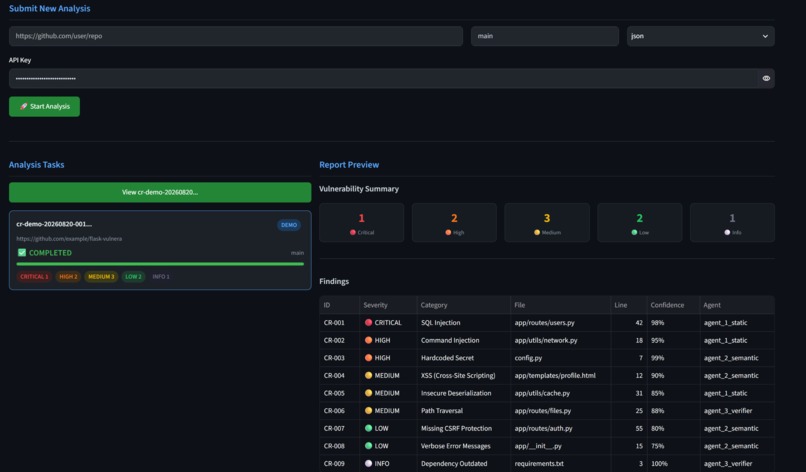806x472 pixels.
Task: Click the MEDIUM 3 tag on task card
Action: pyautogui.click(x=101, y=277)
